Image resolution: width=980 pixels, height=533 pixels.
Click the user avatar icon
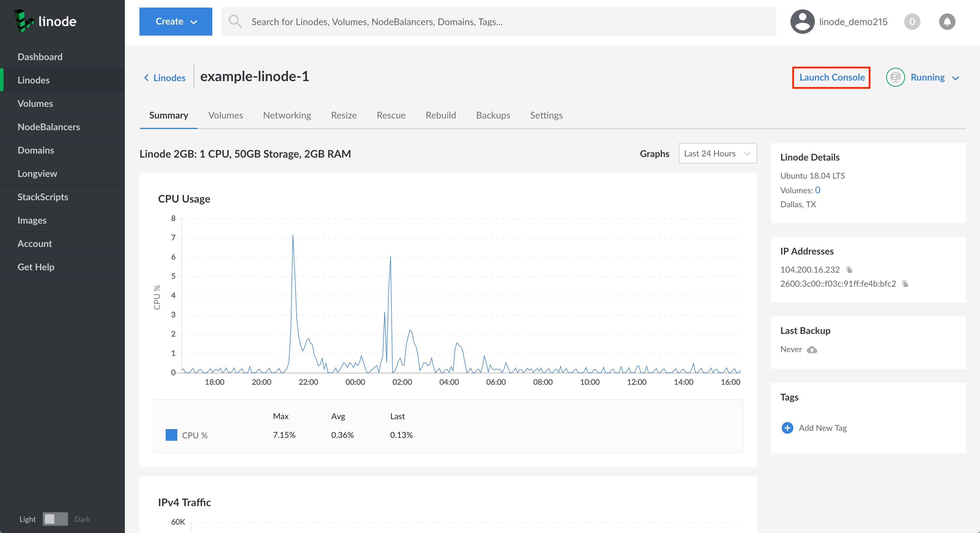point(802,22)
